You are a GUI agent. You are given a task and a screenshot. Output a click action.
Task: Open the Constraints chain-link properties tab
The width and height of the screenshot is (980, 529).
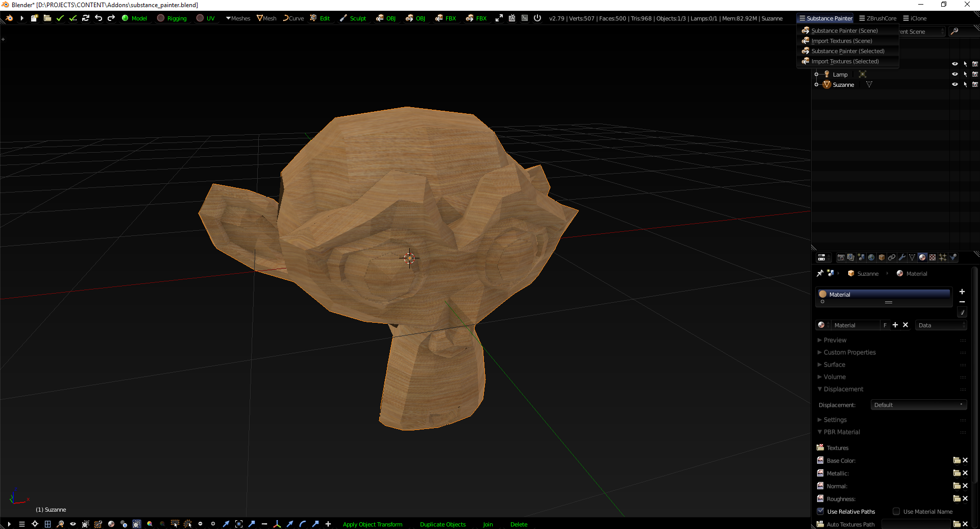tap(892, 257)
